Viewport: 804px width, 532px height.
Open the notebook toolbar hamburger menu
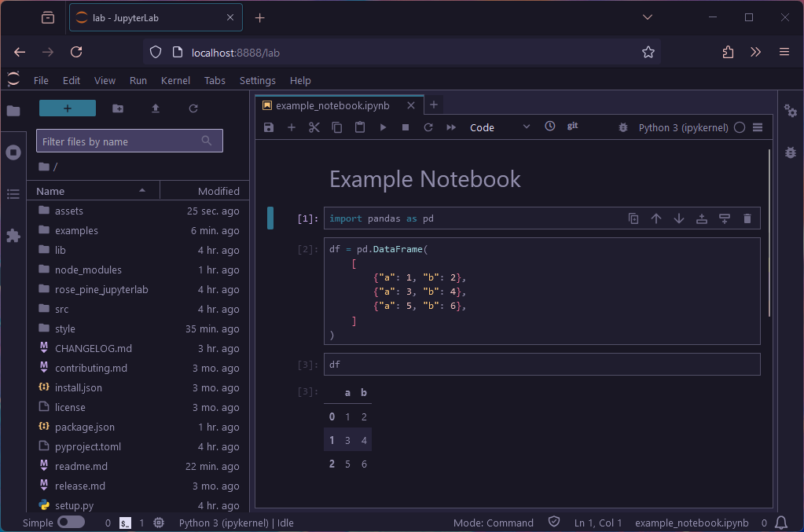pos(758,127)
